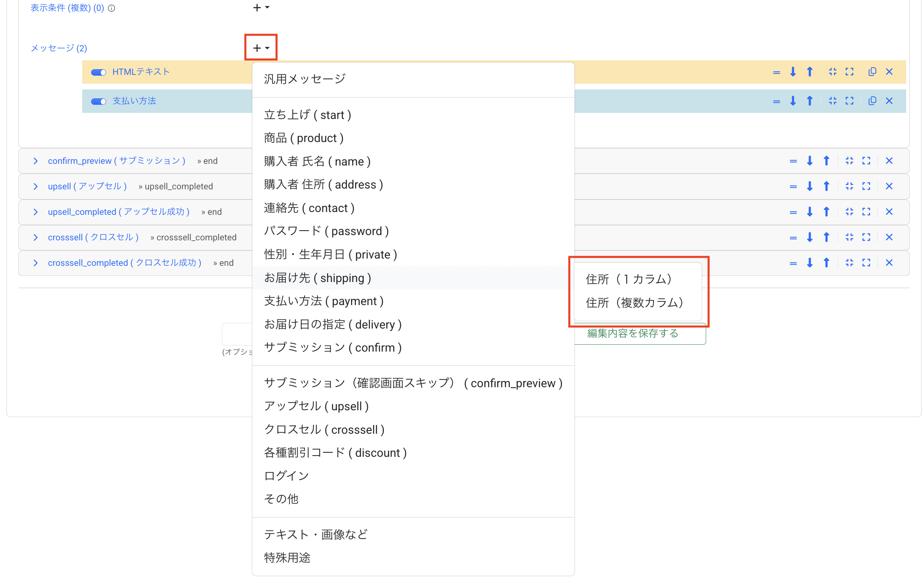Select 特殊用途 menu item
Screen dimensions: 924x579
(413, 558)
